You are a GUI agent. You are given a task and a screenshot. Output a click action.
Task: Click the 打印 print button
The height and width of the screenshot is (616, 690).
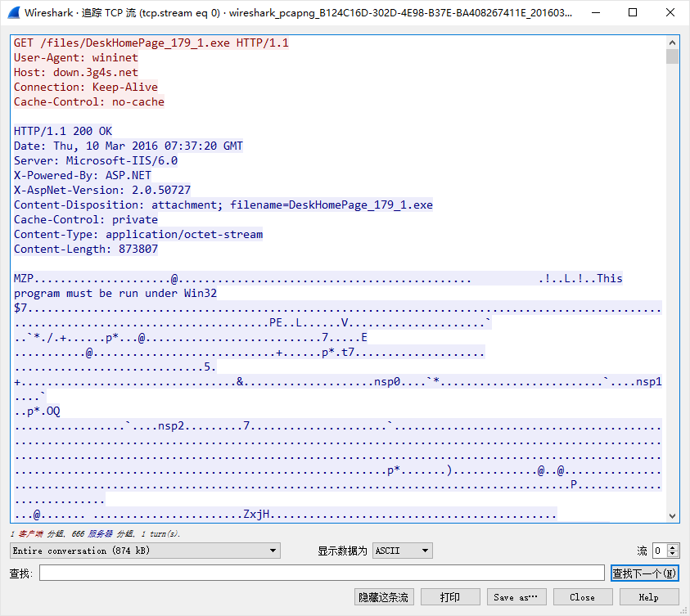pyautogui.click(x=449, y=597)
